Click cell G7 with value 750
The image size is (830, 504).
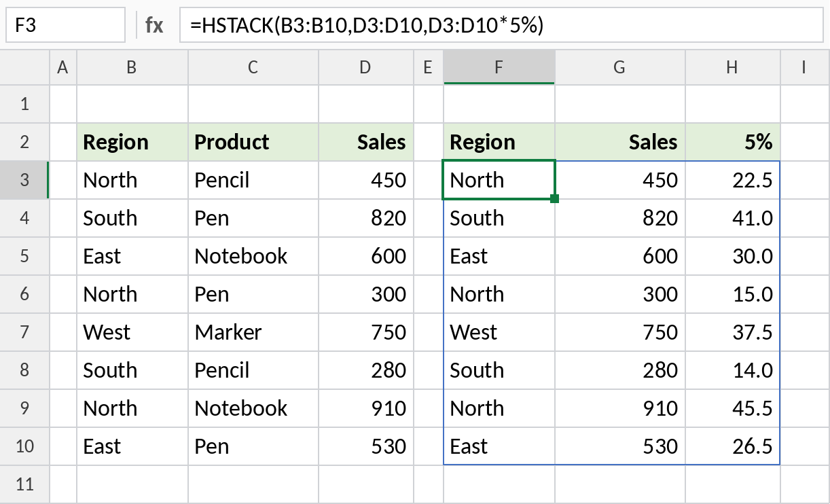(x=620, y=332)
